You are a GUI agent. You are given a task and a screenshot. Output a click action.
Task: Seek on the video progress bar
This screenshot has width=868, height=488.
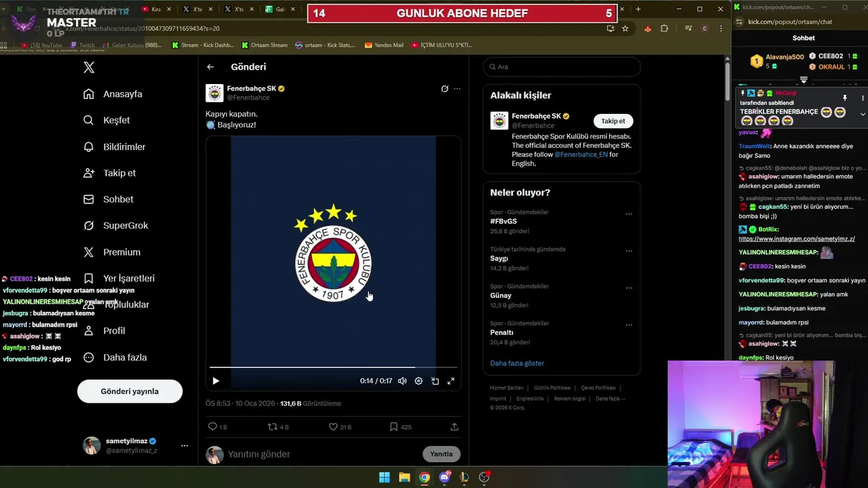point(333,367)
